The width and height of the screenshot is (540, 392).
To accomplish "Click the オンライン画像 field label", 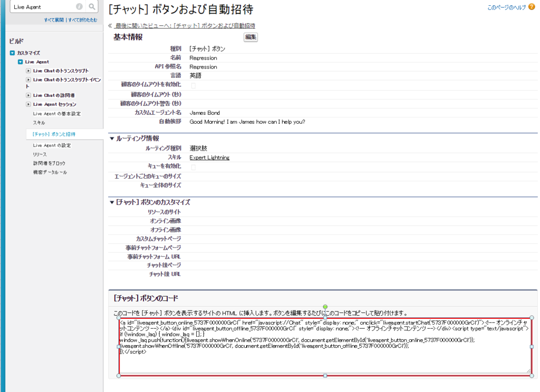I will coord(165,221).
